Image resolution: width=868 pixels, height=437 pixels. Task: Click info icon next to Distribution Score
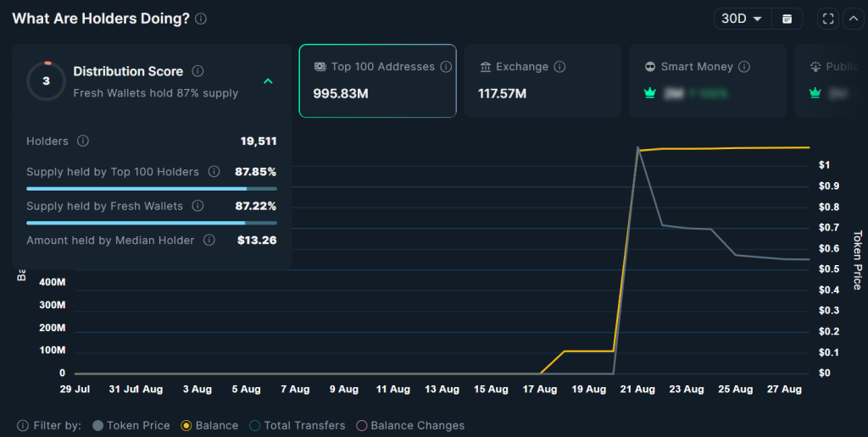coord(198,71)
